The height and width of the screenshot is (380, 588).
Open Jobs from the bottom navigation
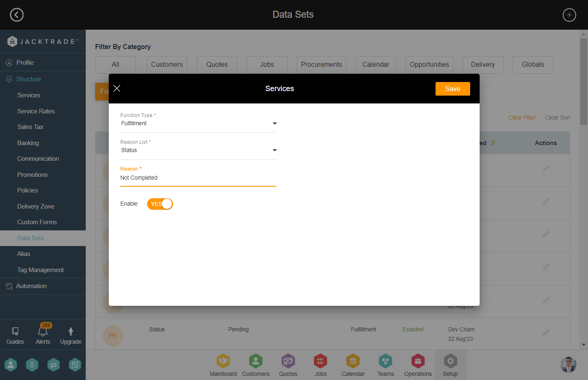tap(321, 365)
